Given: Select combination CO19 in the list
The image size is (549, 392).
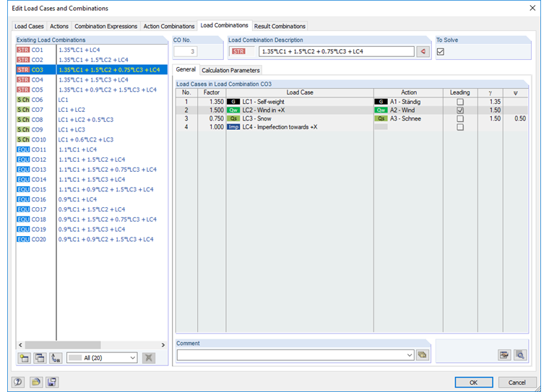Looking at the screenshot, I should [x=92, y=230].
